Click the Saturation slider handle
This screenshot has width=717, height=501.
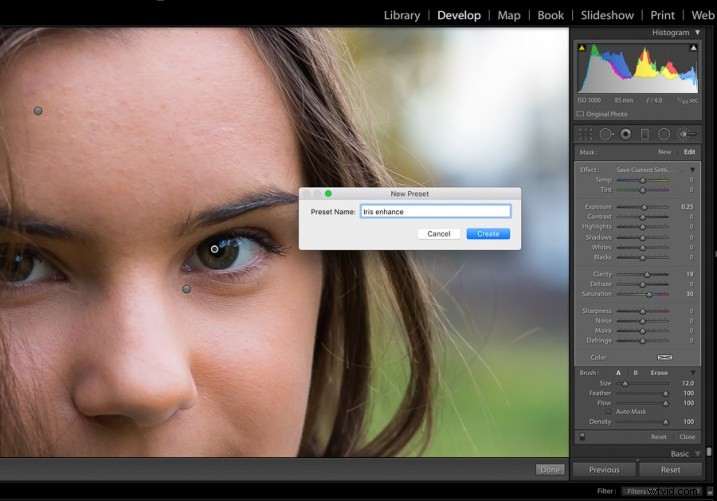(649, 294)
